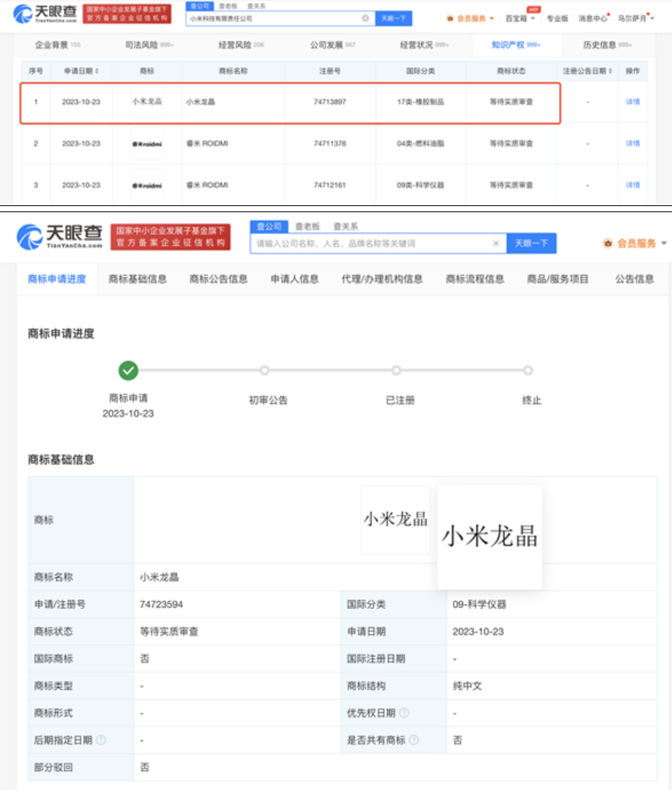Go to the 商标公告信息 section tab
This screenshot has height=790, width=672.
[x=218, y=279]
